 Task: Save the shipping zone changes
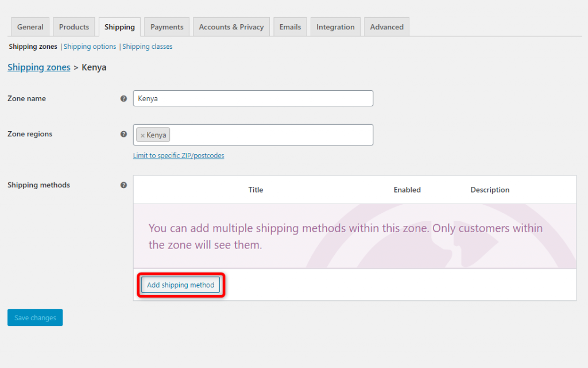(34, 317)
